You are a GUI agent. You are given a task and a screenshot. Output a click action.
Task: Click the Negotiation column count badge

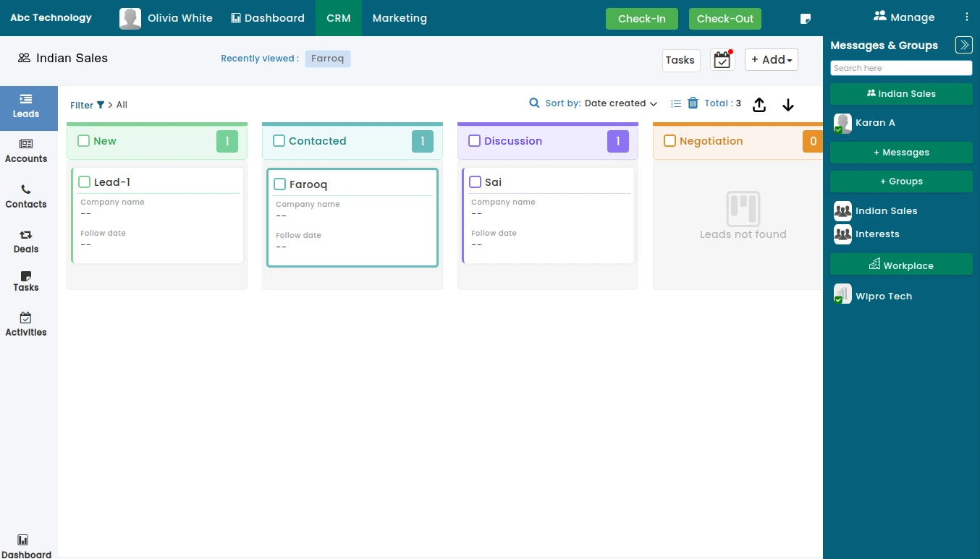(x=813, y=142)
